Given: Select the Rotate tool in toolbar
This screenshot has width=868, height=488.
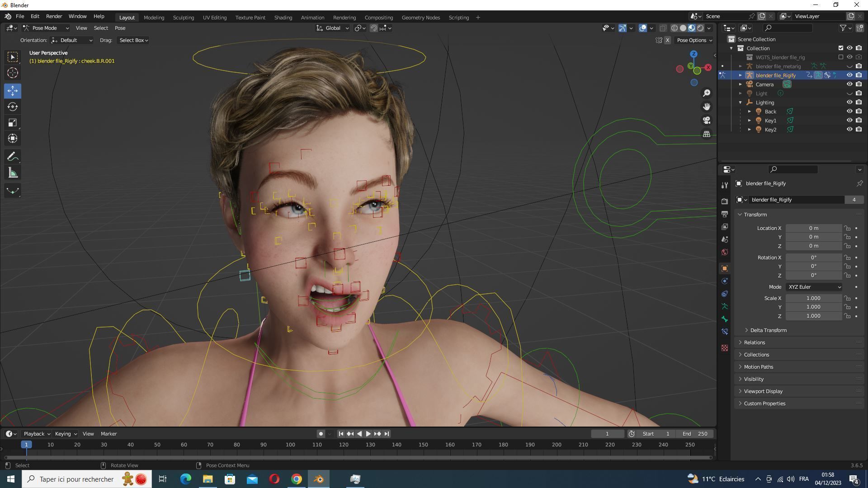Looking at the screenshot, I should point(13,107).
